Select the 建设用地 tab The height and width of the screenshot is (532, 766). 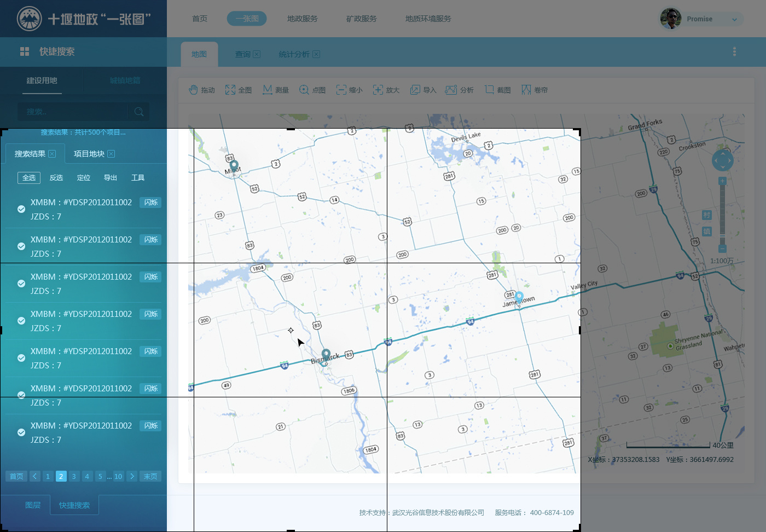point(42,80)
